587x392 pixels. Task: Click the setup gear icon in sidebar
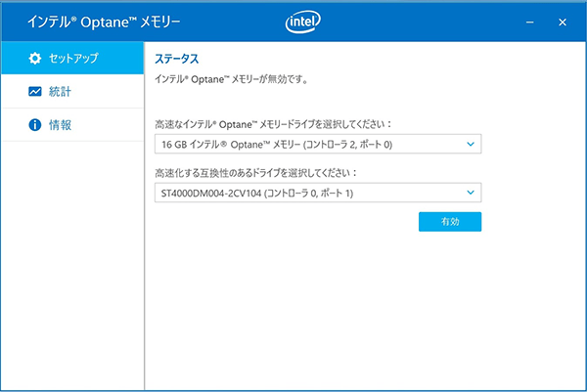35,58
